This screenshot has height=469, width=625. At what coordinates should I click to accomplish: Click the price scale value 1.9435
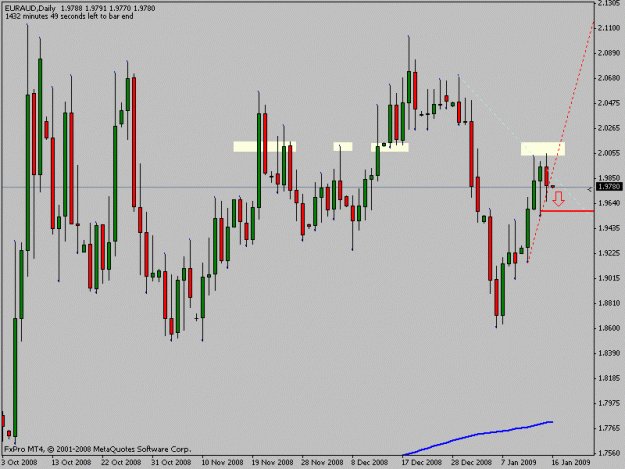coord(609,228)
